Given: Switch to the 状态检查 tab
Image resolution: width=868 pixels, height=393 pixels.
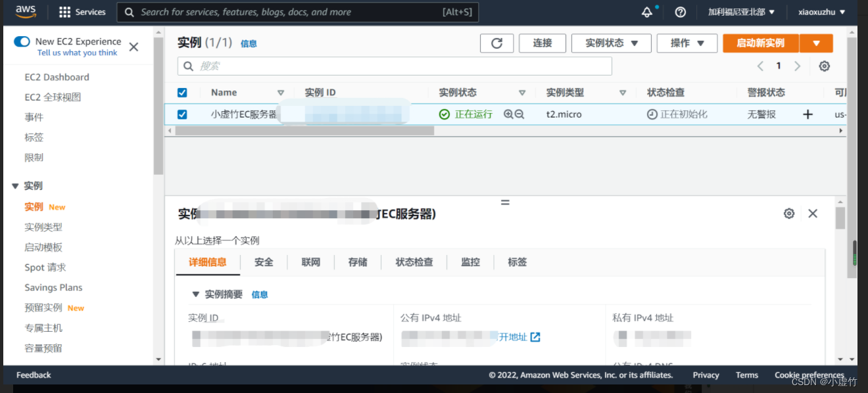Looking at the screenshot, I should [414, 262].
